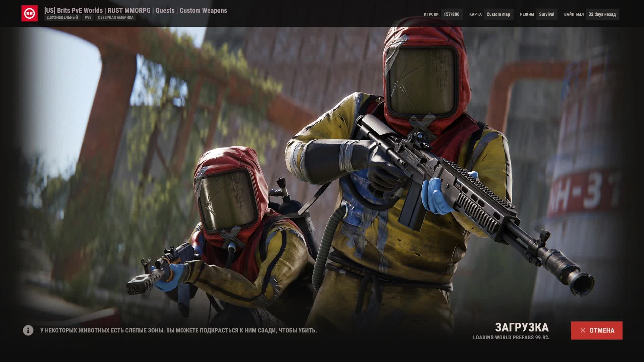
Task: Click the "Survival" mode value
Action: [x=547, y=14]
